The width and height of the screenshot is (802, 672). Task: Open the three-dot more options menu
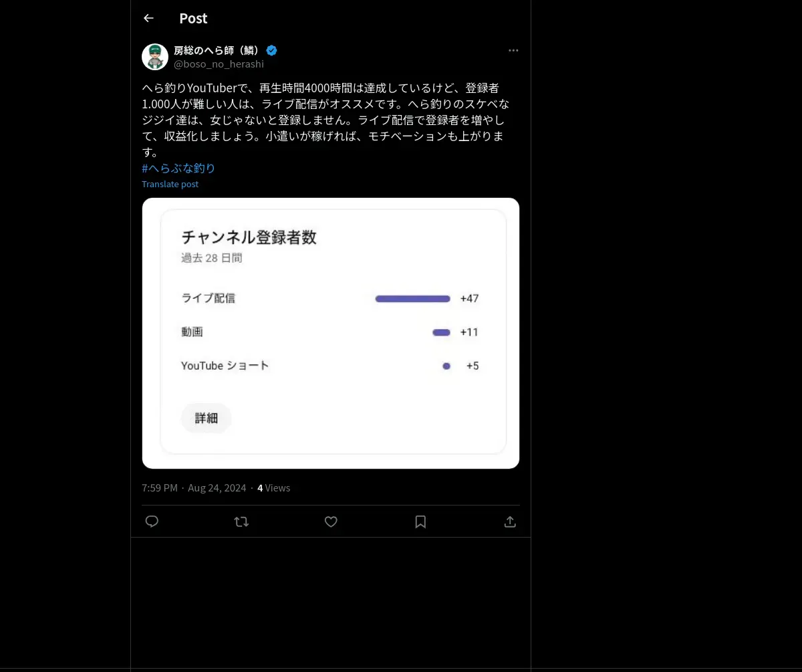tap(513, 50)
